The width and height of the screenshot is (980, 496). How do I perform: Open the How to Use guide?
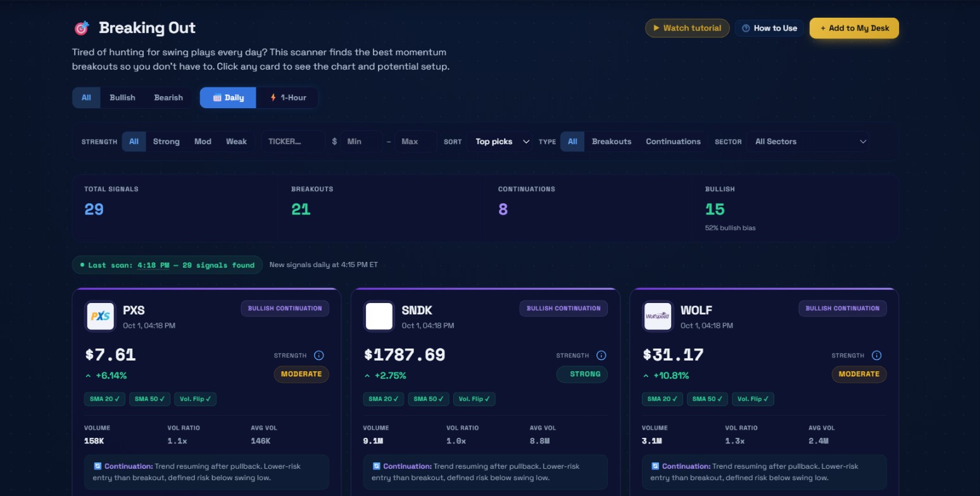point(770,28)
